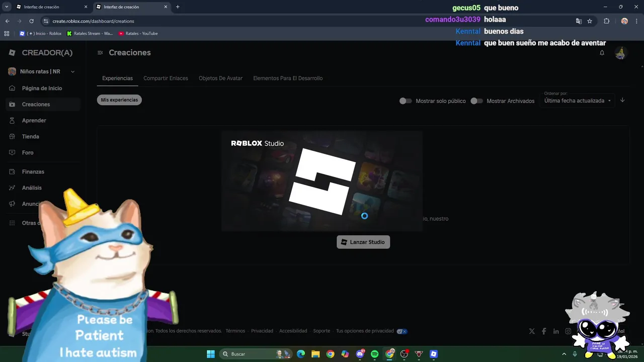This screenshot has width=644, height=362.
Task: Select the Mis experiencias filter chip
Action: click(119, 100)
